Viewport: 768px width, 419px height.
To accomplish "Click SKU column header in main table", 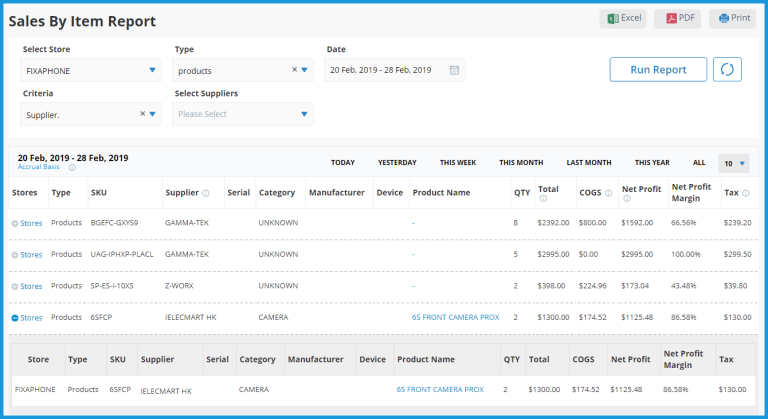I will (99, 193).
